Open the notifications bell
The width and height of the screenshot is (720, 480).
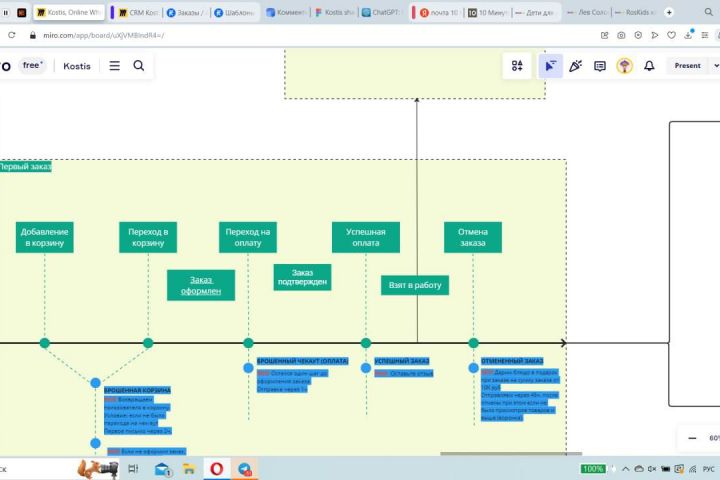pyautogui.click(x=649, y=66)
